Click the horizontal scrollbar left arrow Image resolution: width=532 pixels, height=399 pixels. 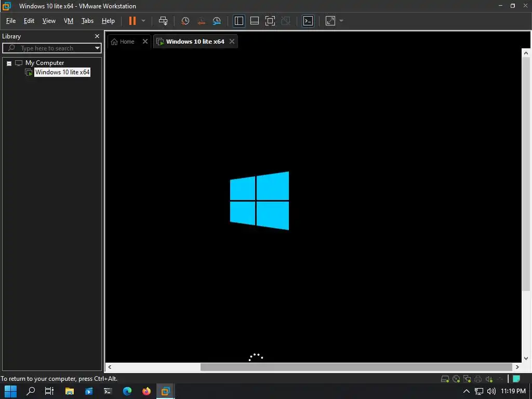[110, 367]
